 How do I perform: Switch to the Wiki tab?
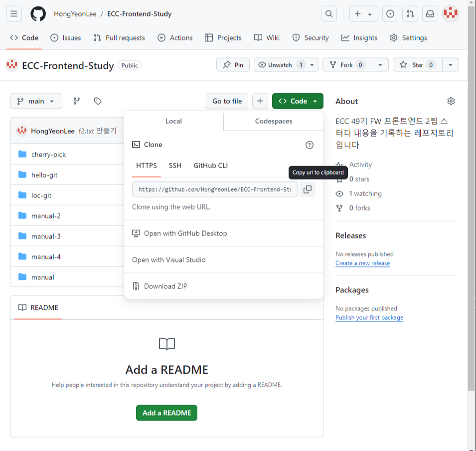[267, 38]
